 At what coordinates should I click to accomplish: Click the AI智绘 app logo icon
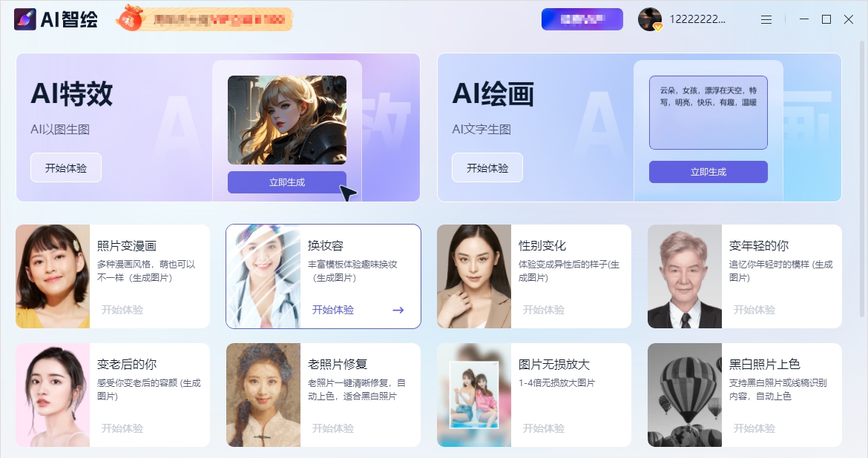[x=25, y=19]
